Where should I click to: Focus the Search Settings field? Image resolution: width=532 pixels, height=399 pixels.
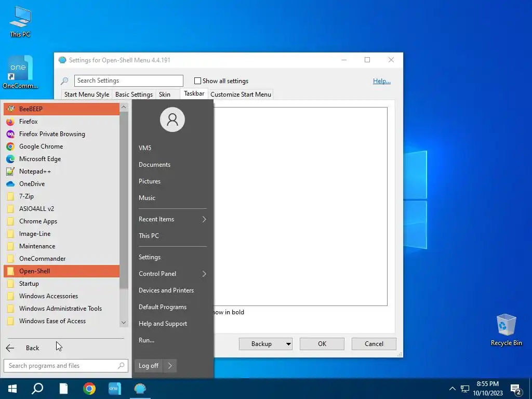[x=129, y=81]
